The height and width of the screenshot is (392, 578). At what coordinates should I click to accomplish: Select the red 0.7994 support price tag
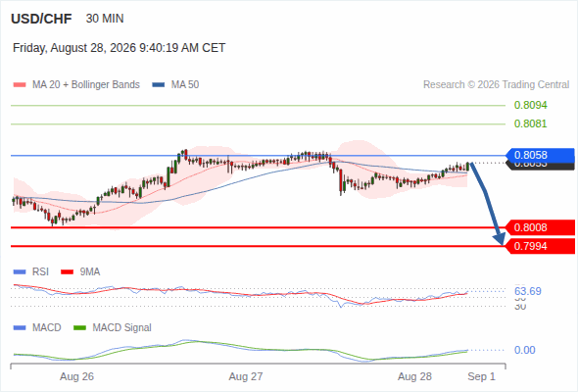pos(540,246)
